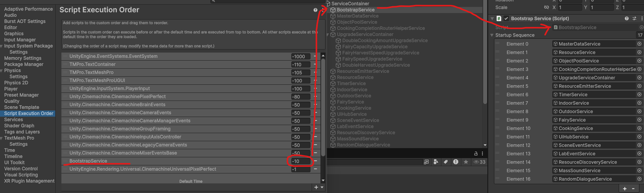Viewport: 644px width, 193px height.
Task: Open Audio project settings
Action: point(10,15)
